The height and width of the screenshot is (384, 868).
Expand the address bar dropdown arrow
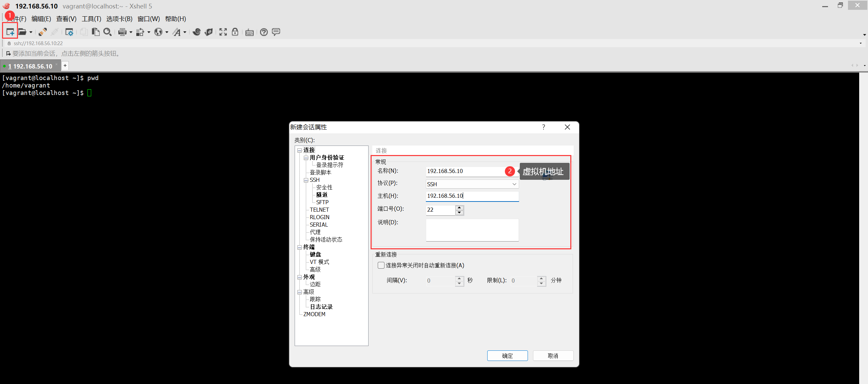(x=861, y=43)
